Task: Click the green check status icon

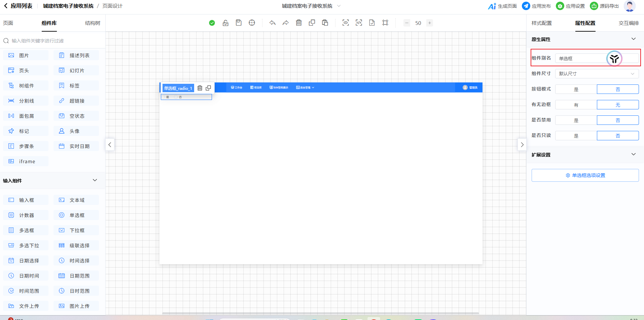Action: tap(212, 23)
